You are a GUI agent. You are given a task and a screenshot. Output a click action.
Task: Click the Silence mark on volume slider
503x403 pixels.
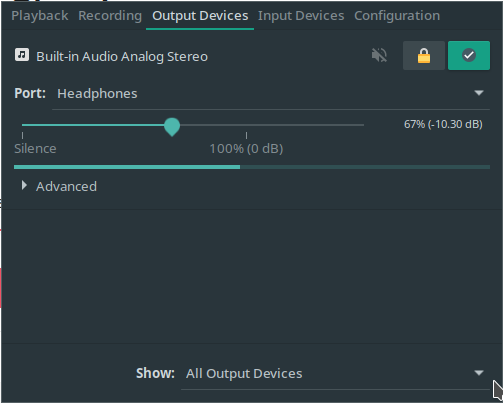[35, 148]
